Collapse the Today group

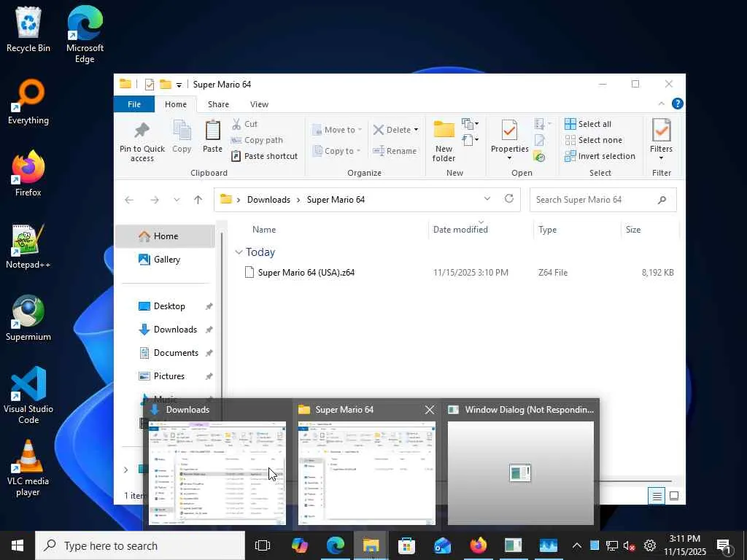tap(239, 252)
